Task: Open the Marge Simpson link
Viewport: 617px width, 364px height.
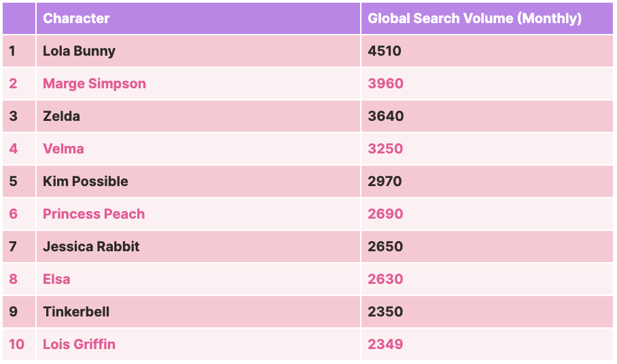Action: [94, 84]
